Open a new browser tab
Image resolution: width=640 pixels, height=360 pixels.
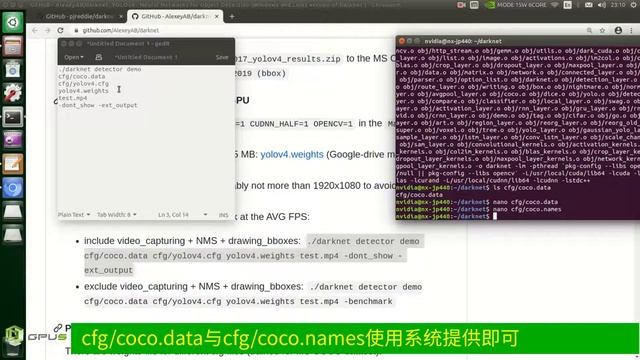(232, 16)
